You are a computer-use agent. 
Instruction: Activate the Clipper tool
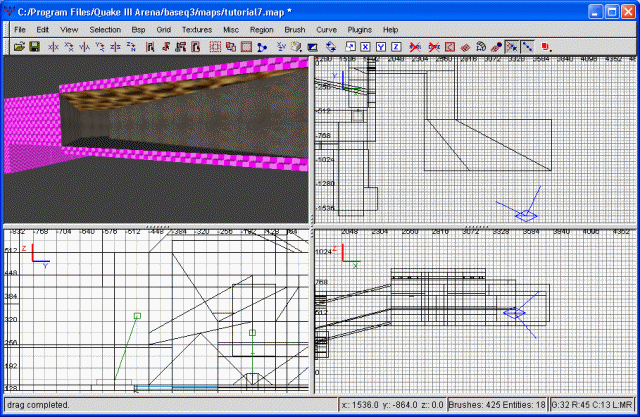[262, 47]
